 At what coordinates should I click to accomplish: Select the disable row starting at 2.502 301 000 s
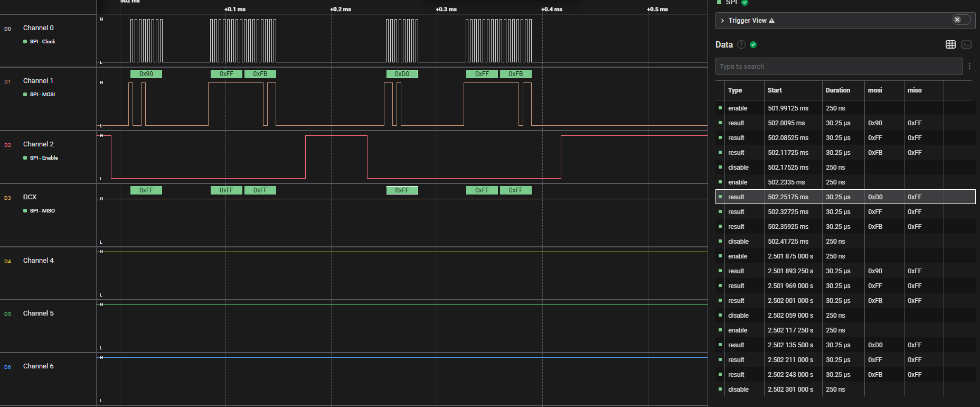845,389
